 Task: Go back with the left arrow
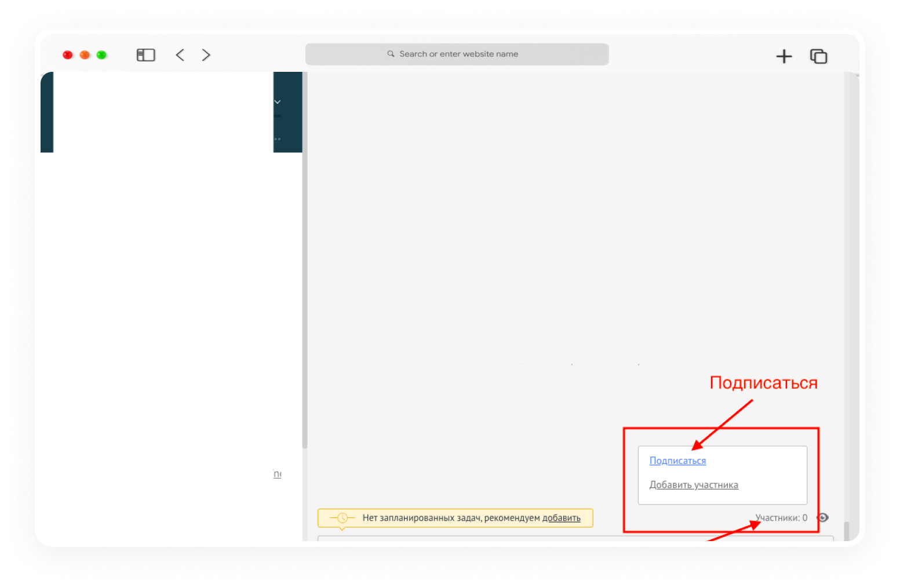(180, 55)
